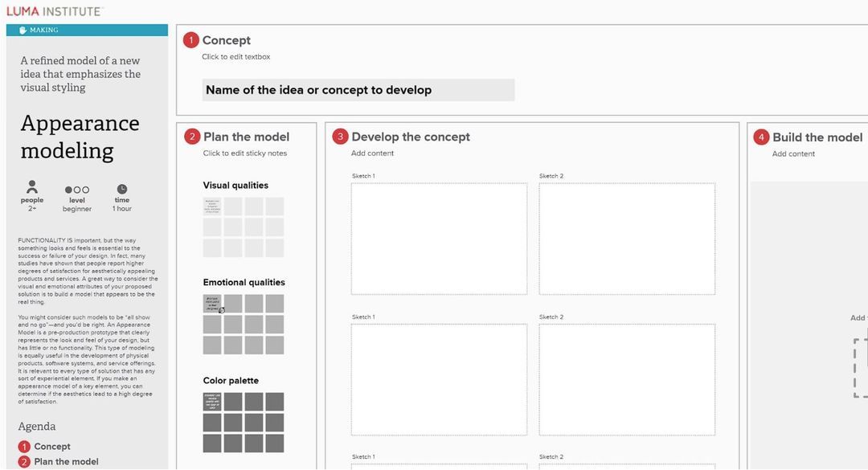This screenshot has height=470, width=868.
Task: Click the Sketch 1 placeholder frame
Action: (x=437, y=237)
